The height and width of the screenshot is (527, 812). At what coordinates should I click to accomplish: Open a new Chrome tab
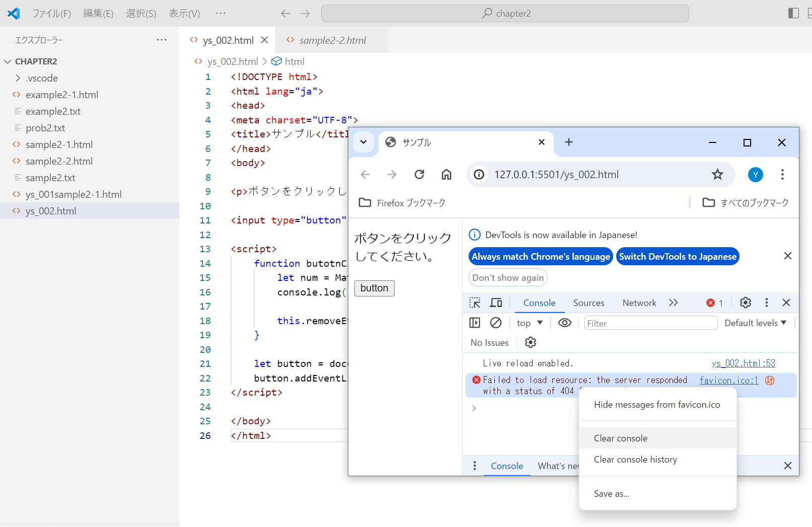[x=569, y=142]
